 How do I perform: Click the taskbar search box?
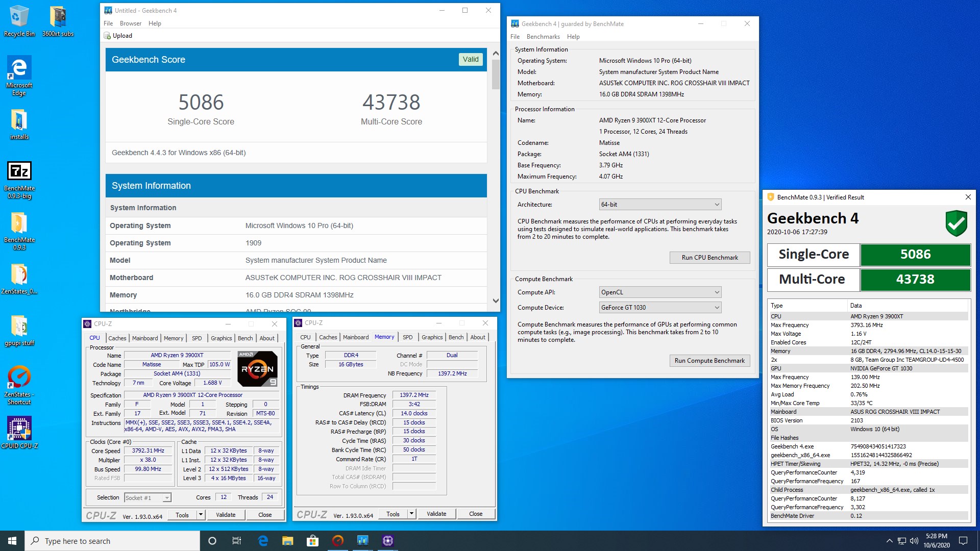[x=112, y=541]
